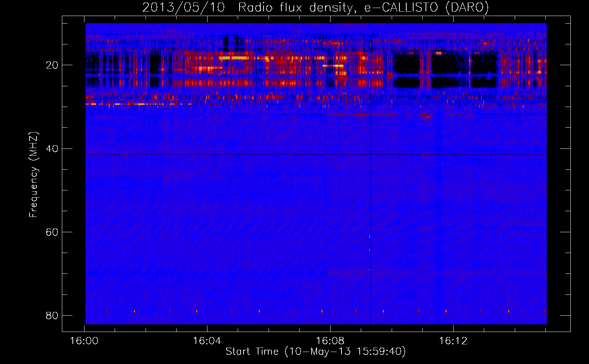Click the 40 MHz frequency tick label
Screen dimensions: 589x364
tap(52, 149)
